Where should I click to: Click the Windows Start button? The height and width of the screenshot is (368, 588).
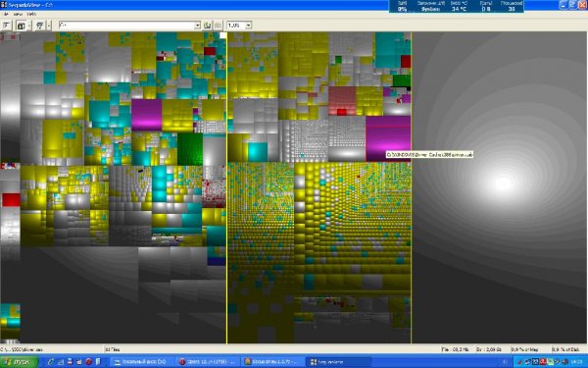pyautogui.click(x=19, y=361)
